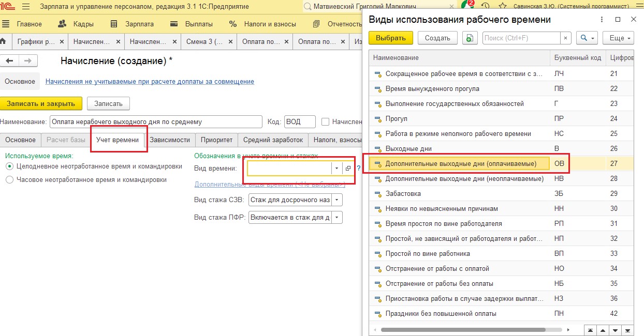This screenshot has width=644, height=336.
Task: Navigate back with the left arrow
Action: tap(9, 61)
